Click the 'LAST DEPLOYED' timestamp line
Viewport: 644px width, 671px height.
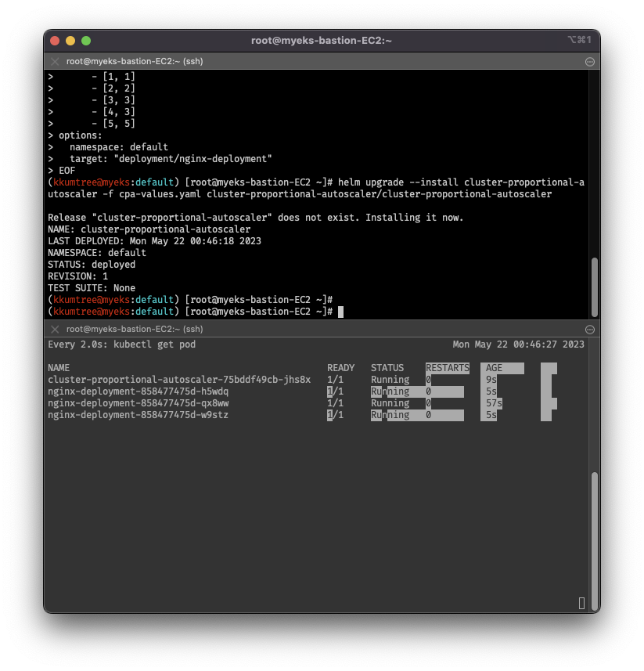point(154,241)
